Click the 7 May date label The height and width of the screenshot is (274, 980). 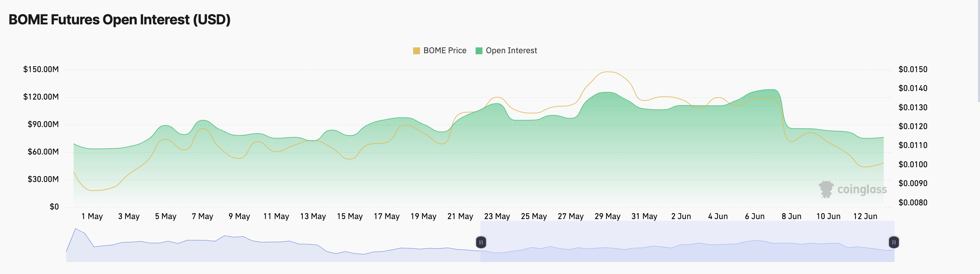[202, 217]
